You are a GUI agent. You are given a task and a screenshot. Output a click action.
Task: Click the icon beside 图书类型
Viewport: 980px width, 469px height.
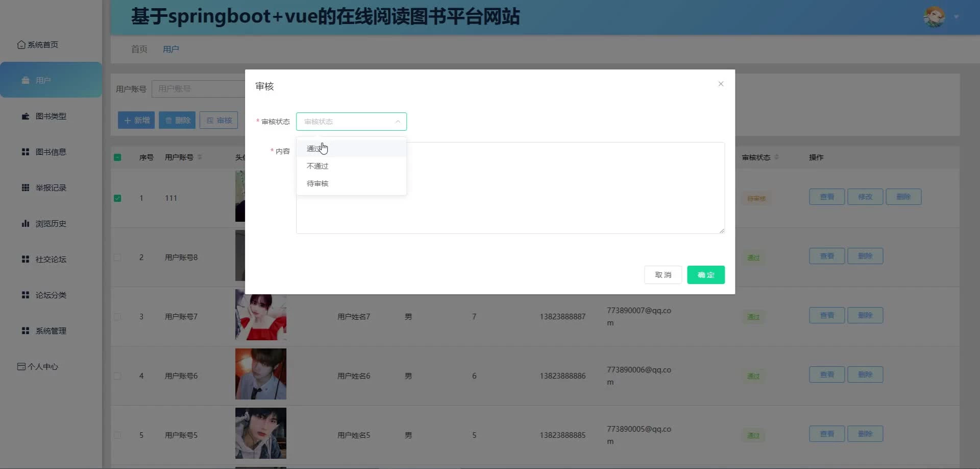click(26, 116)
